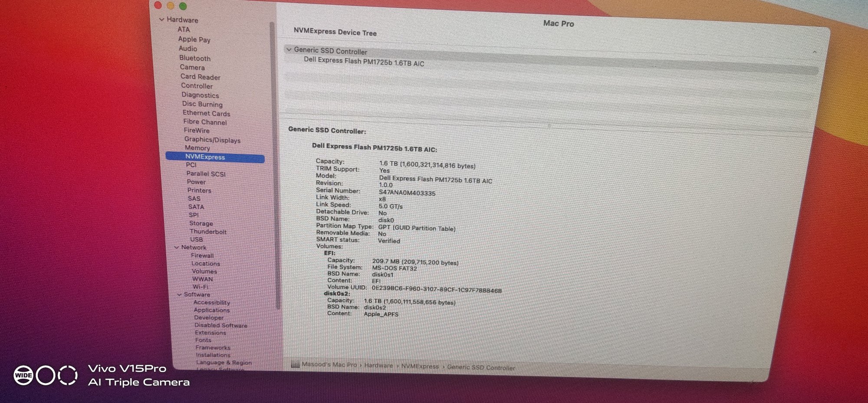868x403 pixels.
Task: Select Volumes in the sidebar under Network
Action: (204, 271)
